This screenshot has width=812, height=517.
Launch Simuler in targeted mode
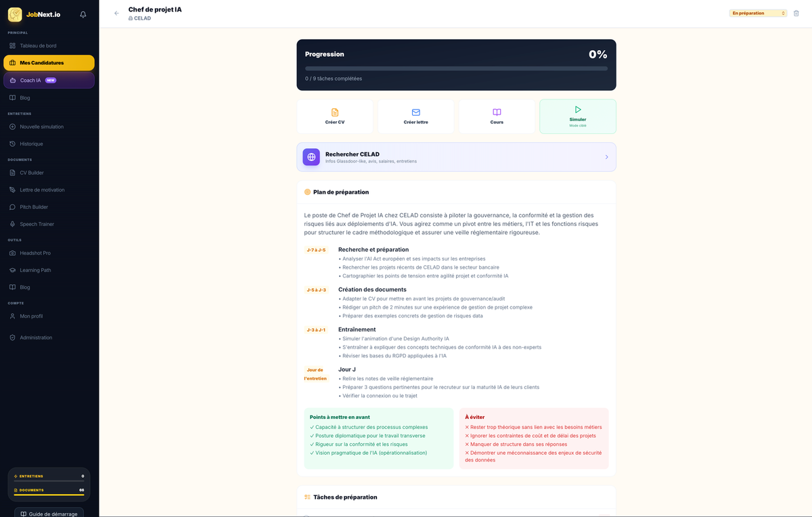click(578, 116)
